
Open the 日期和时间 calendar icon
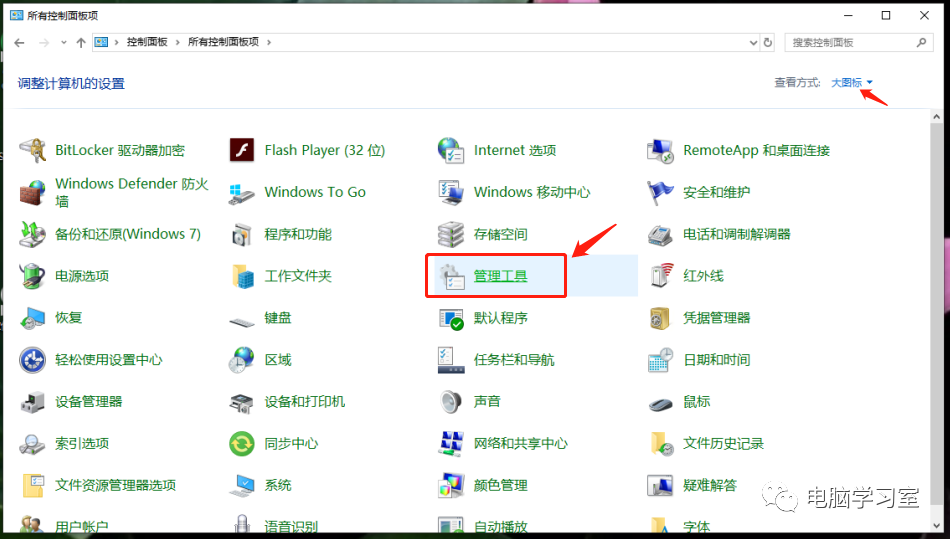(x=660, y=360)
